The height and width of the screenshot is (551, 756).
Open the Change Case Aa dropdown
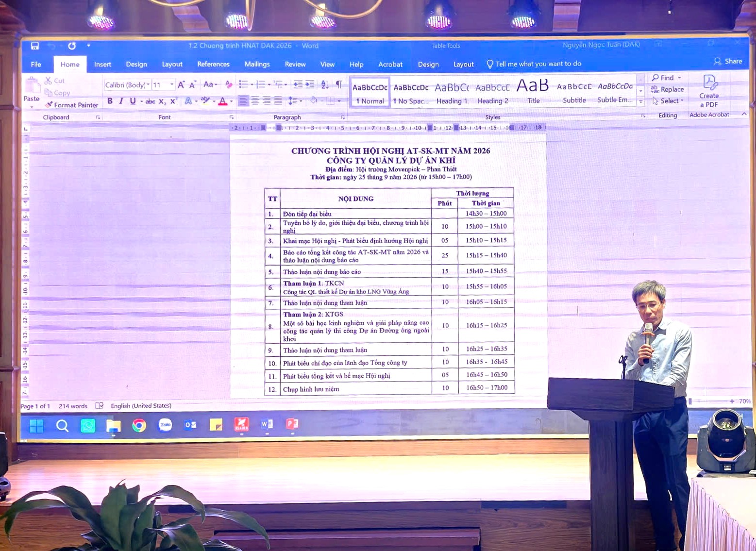pyautogui.click(x=210, y=84)
